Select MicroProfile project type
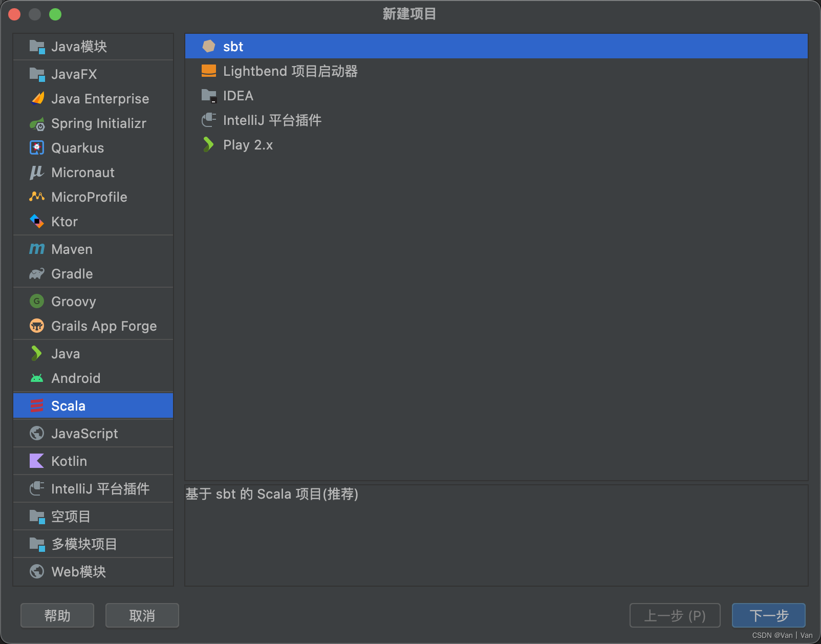 [93, 197]
